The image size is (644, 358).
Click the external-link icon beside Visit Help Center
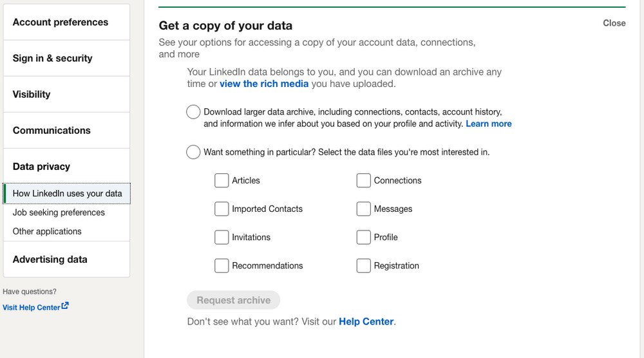click(65, 306)
